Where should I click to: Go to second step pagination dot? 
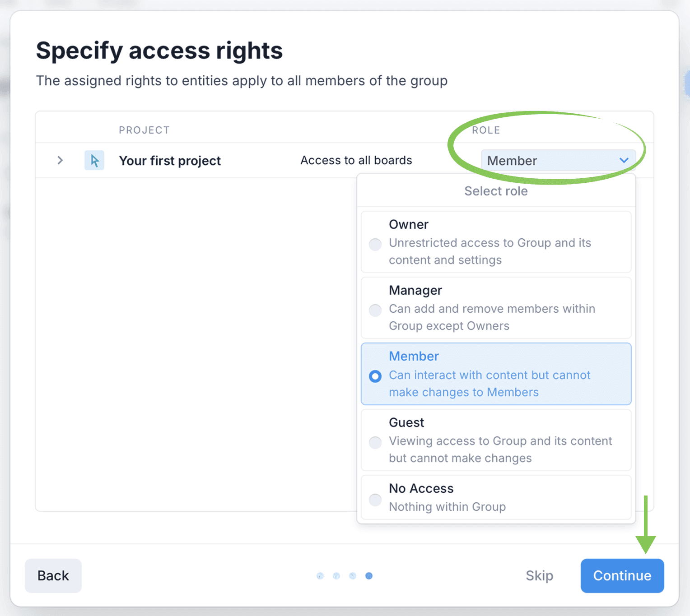click(x=336, y=576)
